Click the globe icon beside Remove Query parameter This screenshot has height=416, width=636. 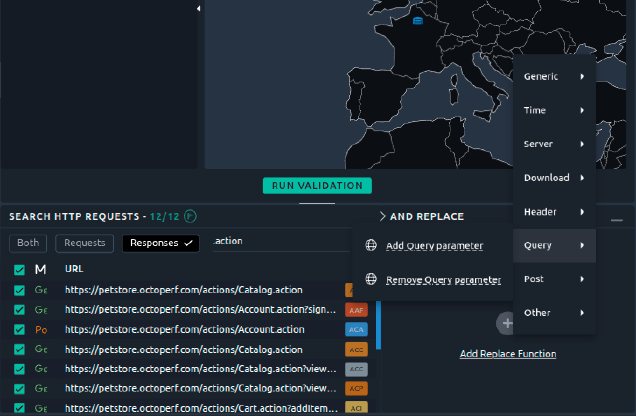coord(371,280)
